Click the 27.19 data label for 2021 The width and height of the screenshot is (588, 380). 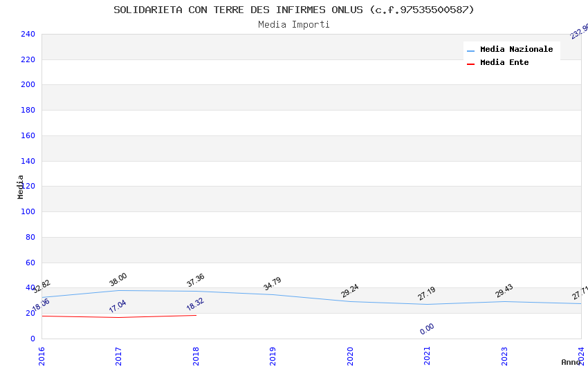click(427, 294)
